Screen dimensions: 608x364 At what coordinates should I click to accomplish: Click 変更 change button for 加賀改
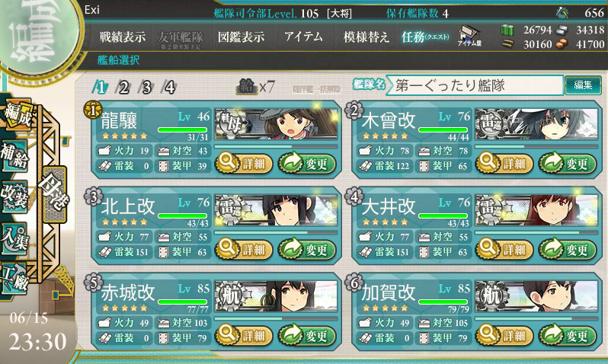568,335
